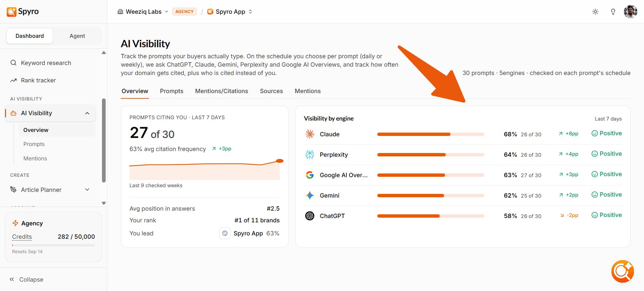Click the Google engine icon
Viewport: 644px width, 291px height.
coord(310,175)
